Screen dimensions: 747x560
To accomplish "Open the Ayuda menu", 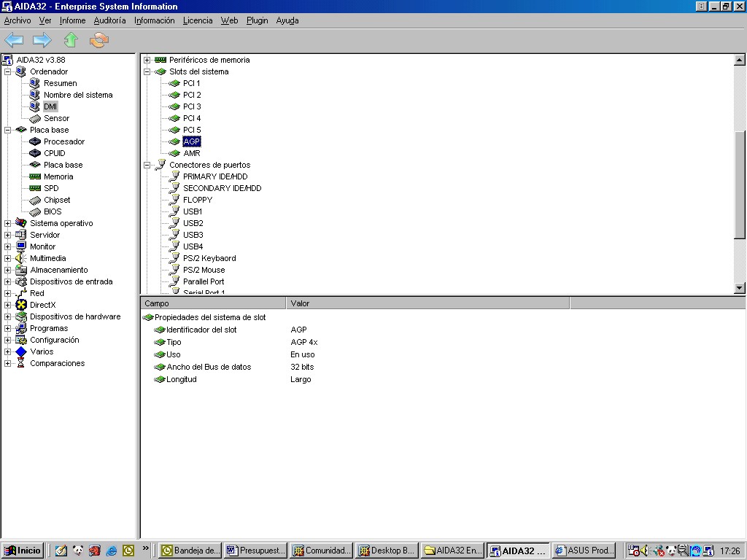I will (x=287, y=20).
